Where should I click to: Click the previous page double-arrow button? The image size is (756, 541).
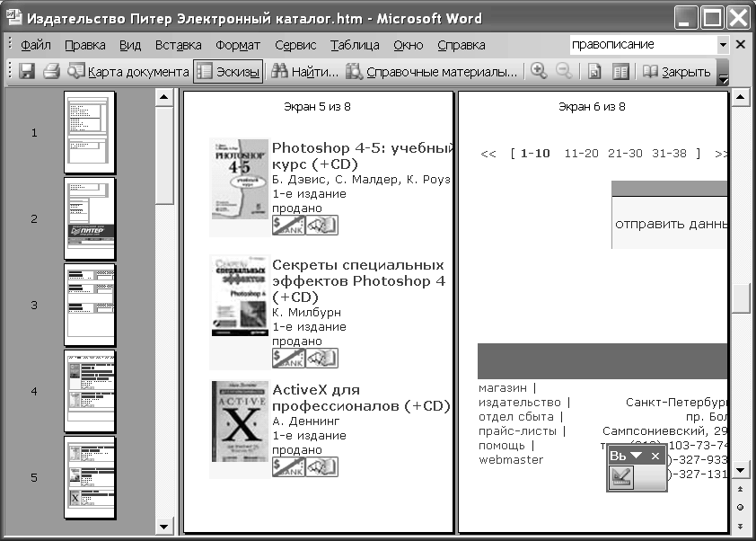click(x=740, y=490)
